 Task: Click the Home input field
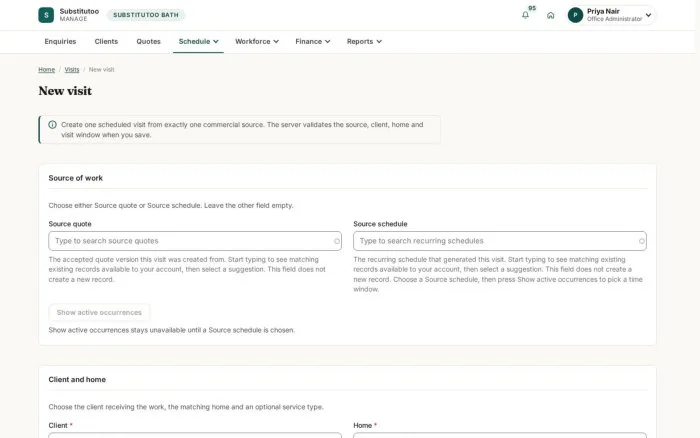[500, 435]
